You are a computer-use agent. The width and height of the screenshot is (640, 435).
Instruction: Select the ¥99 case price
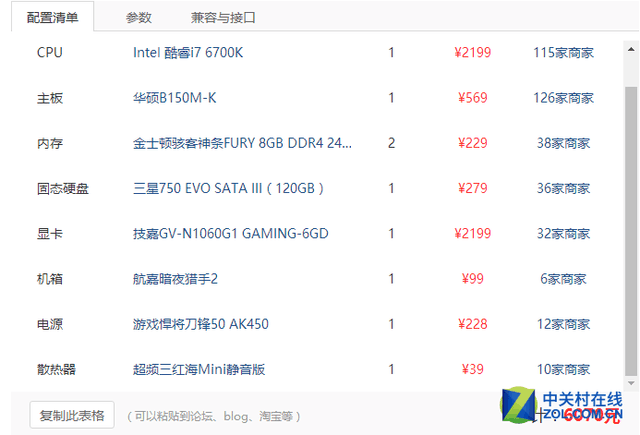[472, 279]
